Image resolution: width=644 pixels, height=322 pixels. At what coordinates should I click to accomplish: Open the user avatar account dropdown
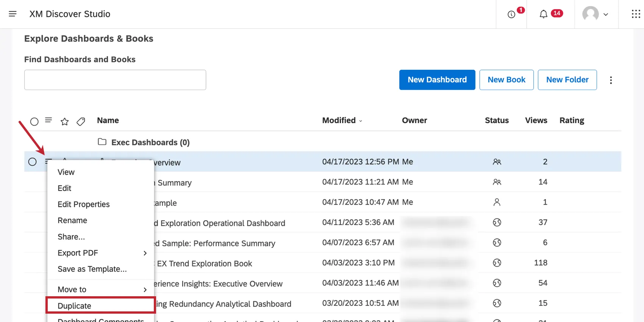pos(596,14)
